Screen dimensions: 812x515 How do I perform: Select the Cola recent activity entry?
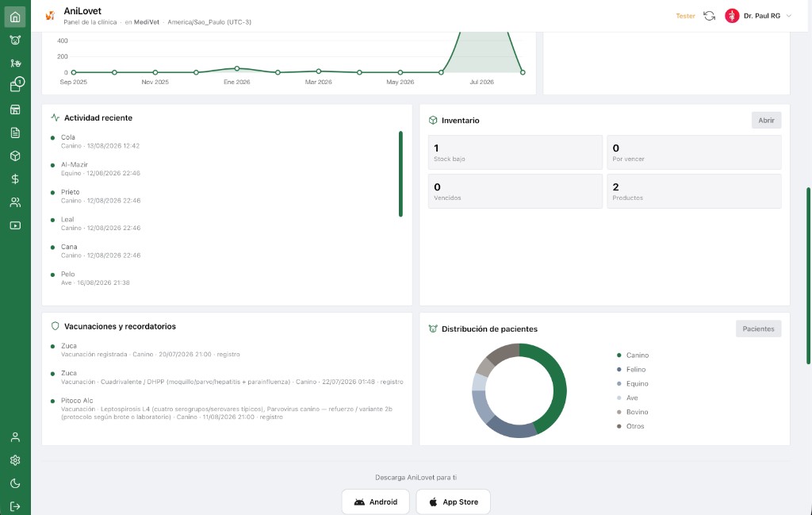(223, 141)
